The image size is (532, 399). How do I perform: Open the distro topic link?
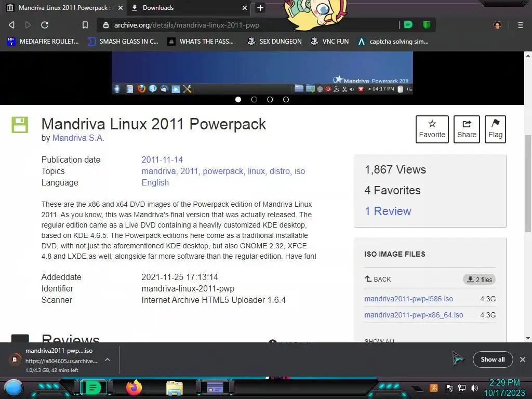pos(280,171)
